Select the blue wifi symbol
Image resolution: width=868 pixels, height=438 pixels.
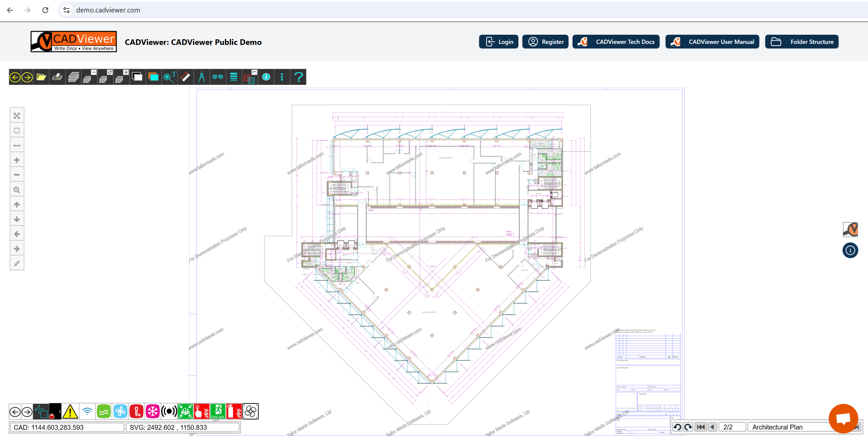tap(87, 412)
